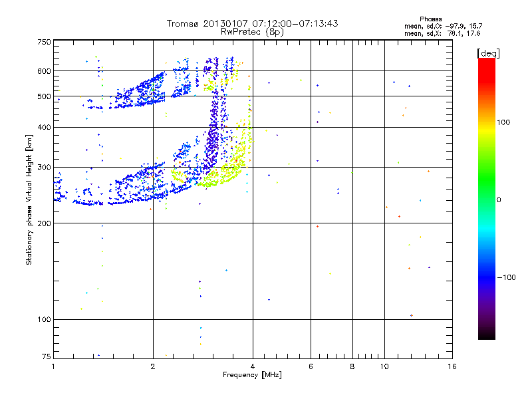Click the rainbow phase colorbar

(487, 198)
